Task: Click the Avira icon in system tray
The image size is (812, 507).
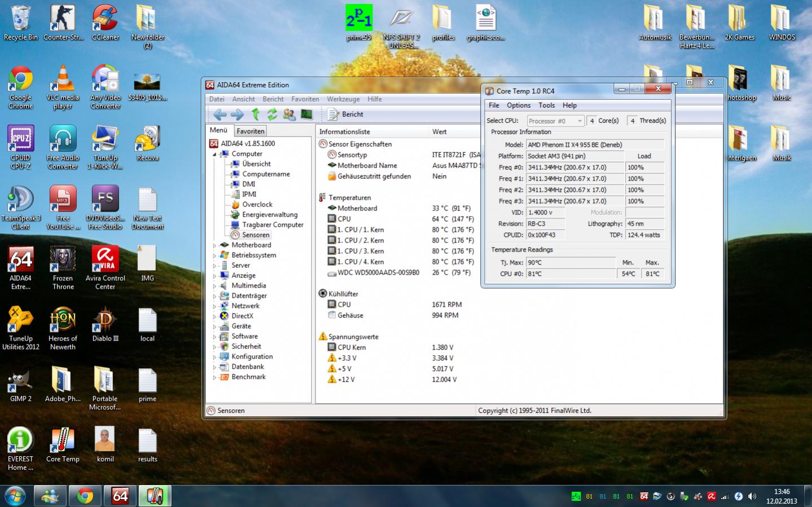Action: tap(712, 496)
